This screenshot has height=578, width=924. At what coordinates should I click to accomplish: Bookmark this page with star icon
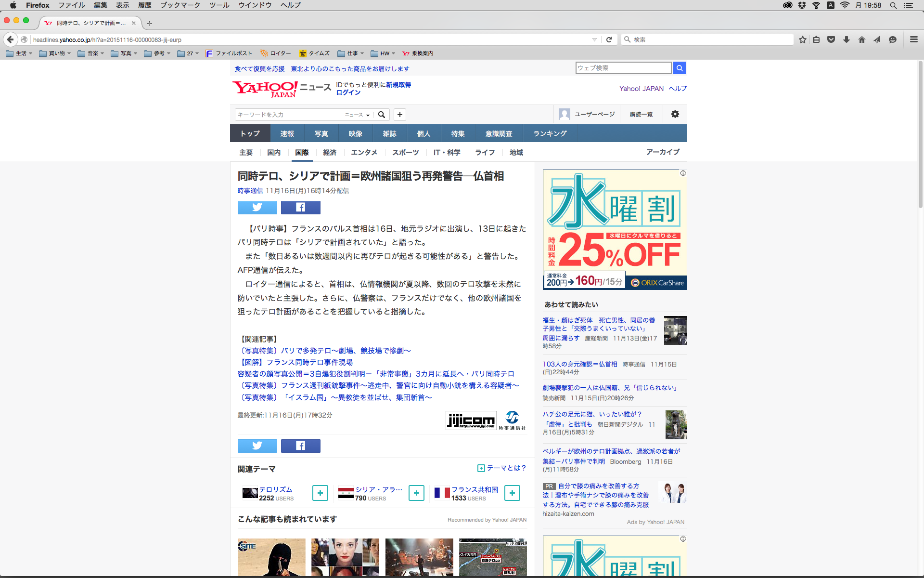click(802, 39)
